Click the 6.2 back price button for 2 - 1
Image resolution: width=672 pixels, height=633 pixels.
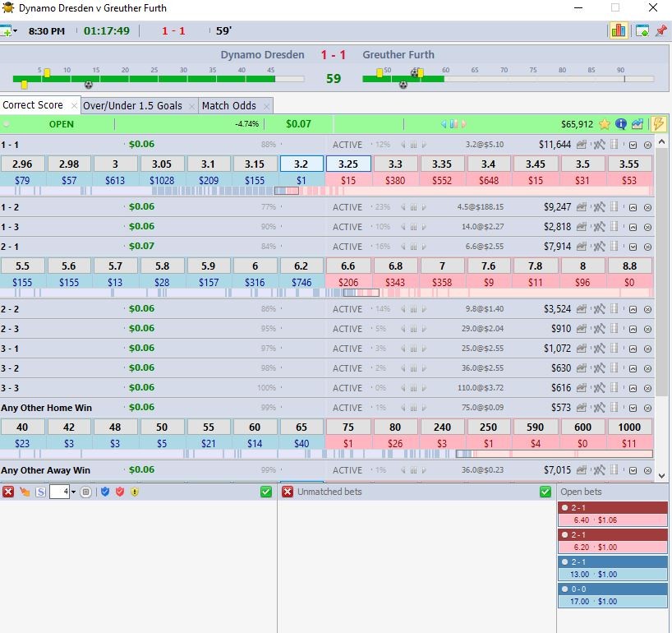(301, 266)
